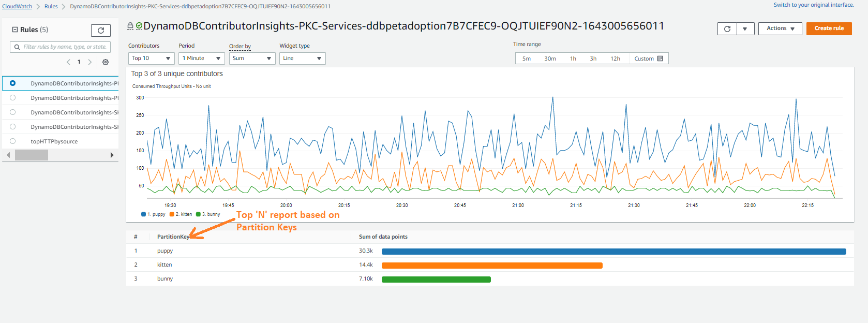Screen dimensions: 868x323
Task: Click the Create rule button
Action: coord(829,28)
